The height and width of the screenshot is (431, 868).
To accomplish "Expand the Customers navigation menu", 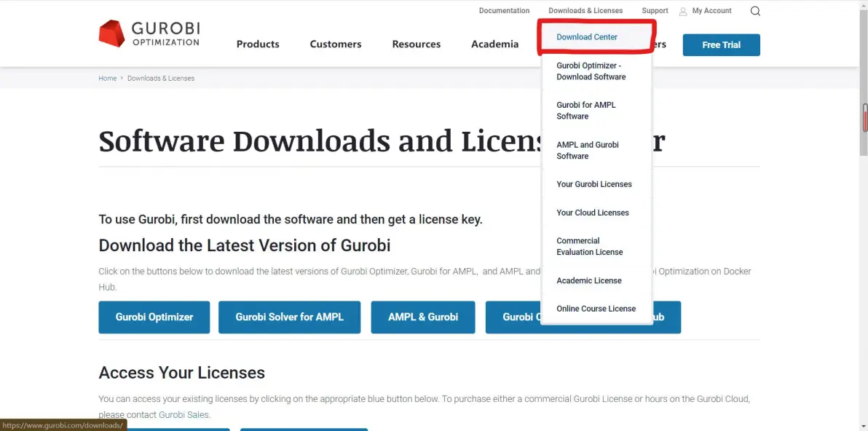I will 336,44.
